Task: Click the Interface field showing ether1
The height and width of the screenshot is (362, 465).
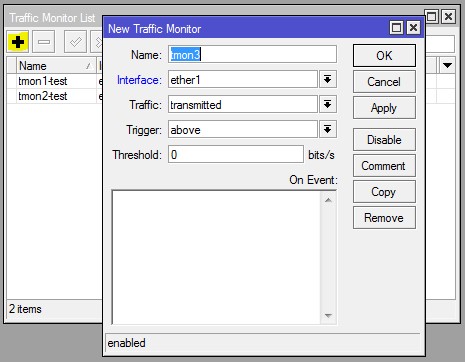Action: [x=243, y=79]
